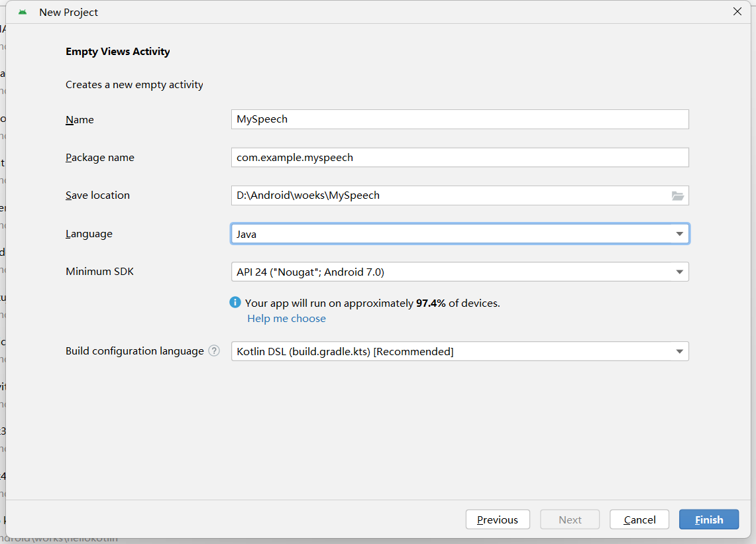Viewport: 756px width, 544px height.
Task: Expand the Minimum SDK dropdown
Action: [x=460, y=272]
